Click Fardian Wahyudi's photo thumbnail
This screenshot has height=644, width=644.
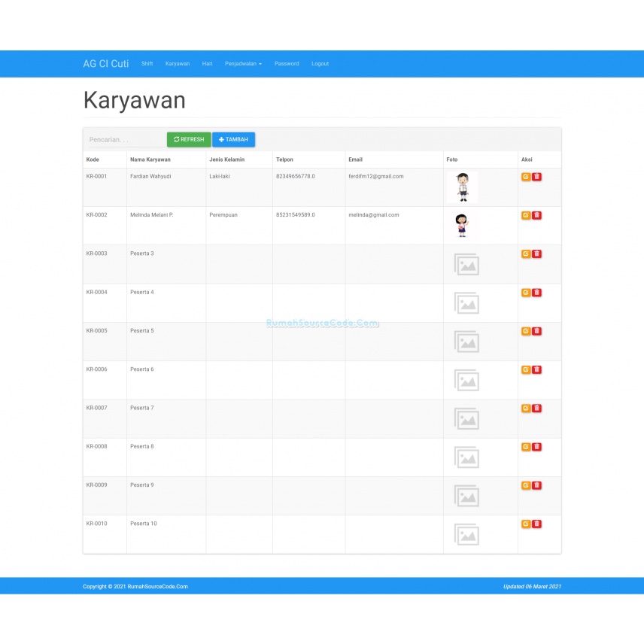[x=462, y=187]
